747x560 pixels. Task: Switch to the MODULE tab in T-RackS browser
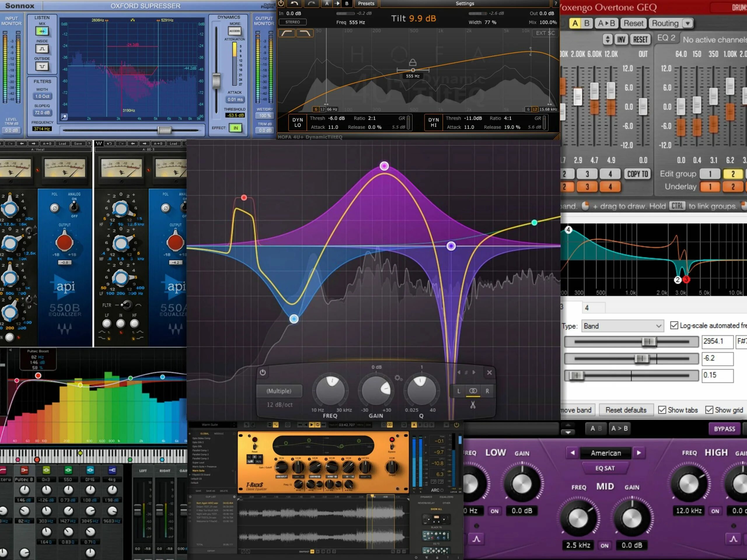(x=219, y=434)
